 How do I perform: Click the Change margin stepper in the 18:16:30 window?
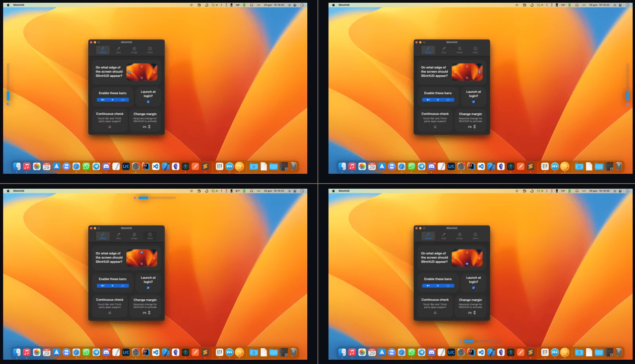[149, 127]
